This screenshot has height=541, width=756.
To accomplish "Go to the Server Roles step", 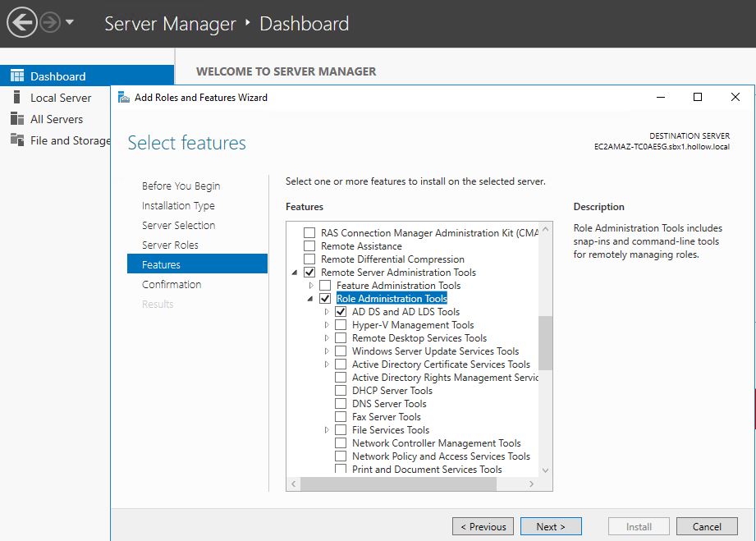I will tap(170, 245).
